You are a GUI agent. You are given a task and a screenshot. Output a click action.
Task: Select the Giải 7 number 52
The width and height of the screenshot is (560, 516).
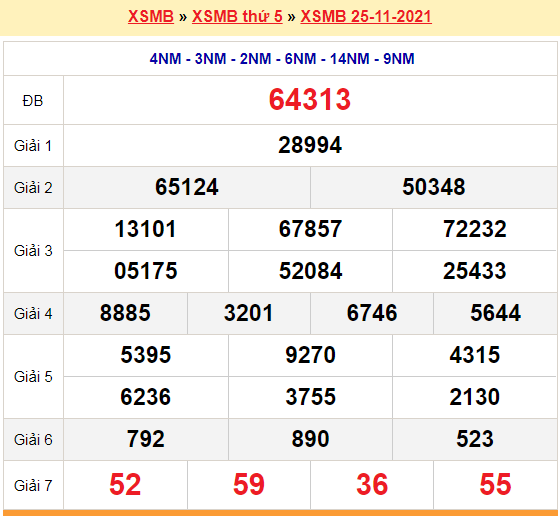coord(125,485)
